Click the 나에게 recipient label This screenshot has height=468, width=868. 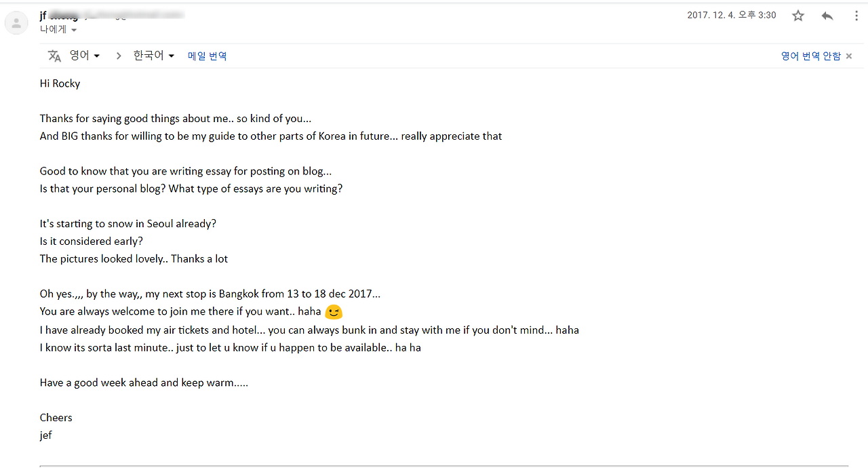coord(53,30)
